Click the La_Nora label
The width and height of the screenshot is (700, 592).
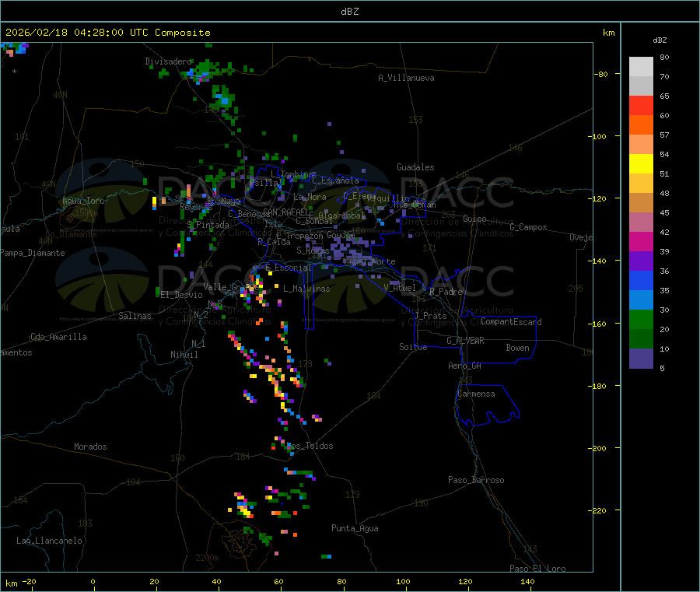(310, 197)
